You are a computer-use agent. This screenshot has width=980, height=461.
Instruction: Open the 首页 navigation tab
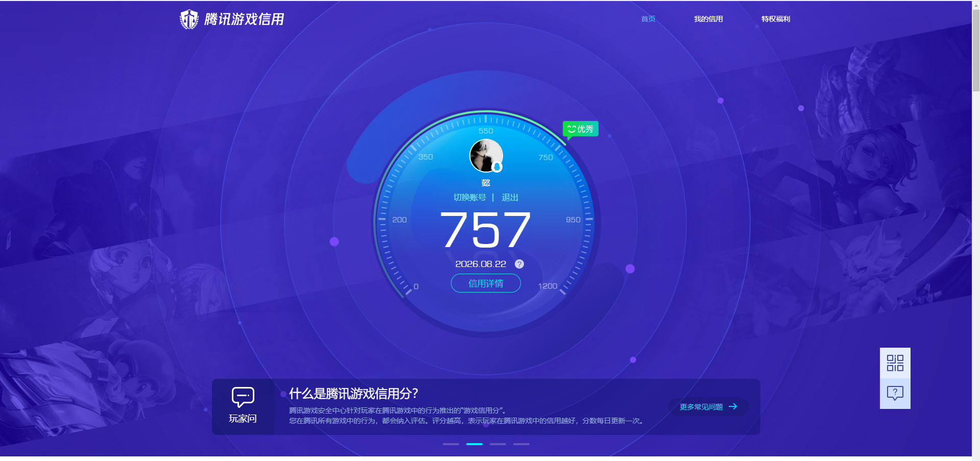coord(648,19)
